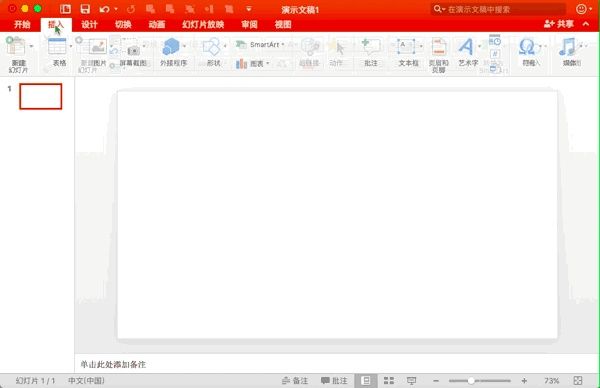Click the WordArt (艺术字) icon

[x=466, y=47]
